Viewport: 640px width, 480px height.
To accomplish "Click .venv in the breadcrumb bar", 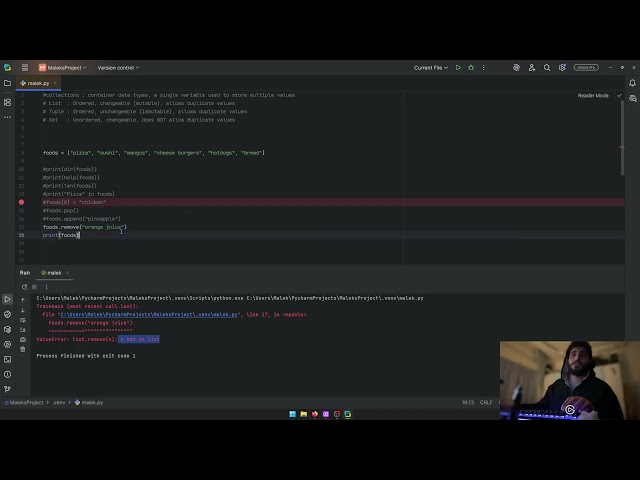I will (x=59, y=402).
